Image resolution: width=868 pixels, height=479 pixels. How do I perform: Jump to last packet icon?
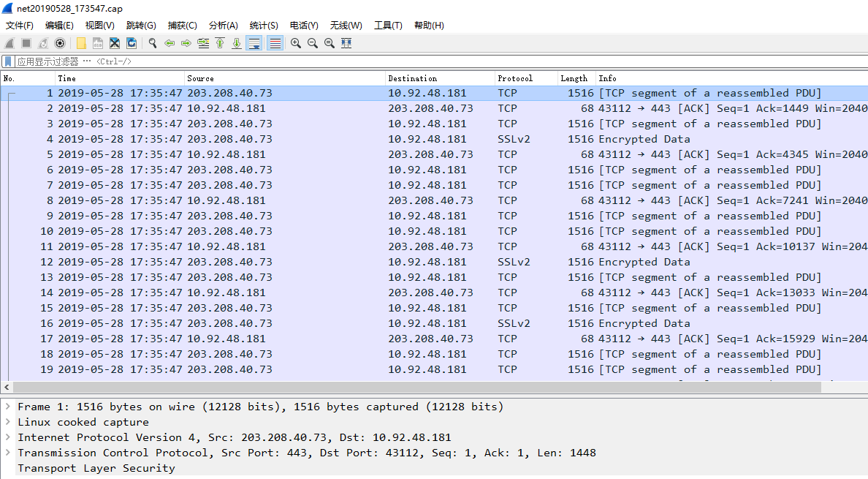coord(237,43)
